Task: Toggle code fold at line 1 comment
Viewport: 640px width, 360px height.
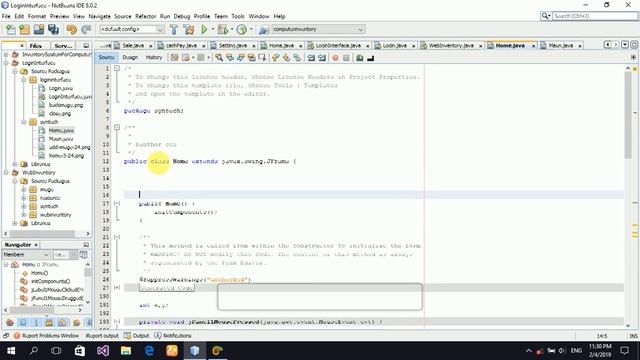Action: [117, 68]
